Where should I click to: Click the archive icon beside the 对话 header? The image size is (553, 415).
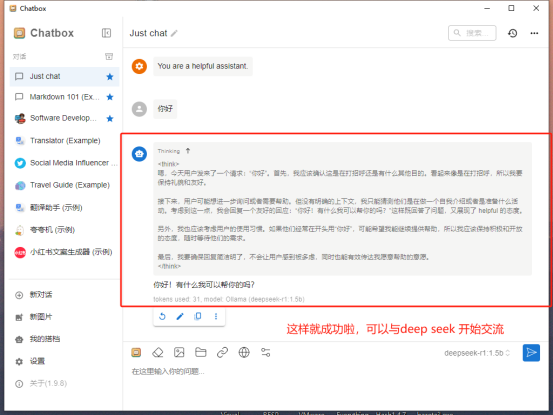point(109,56)
